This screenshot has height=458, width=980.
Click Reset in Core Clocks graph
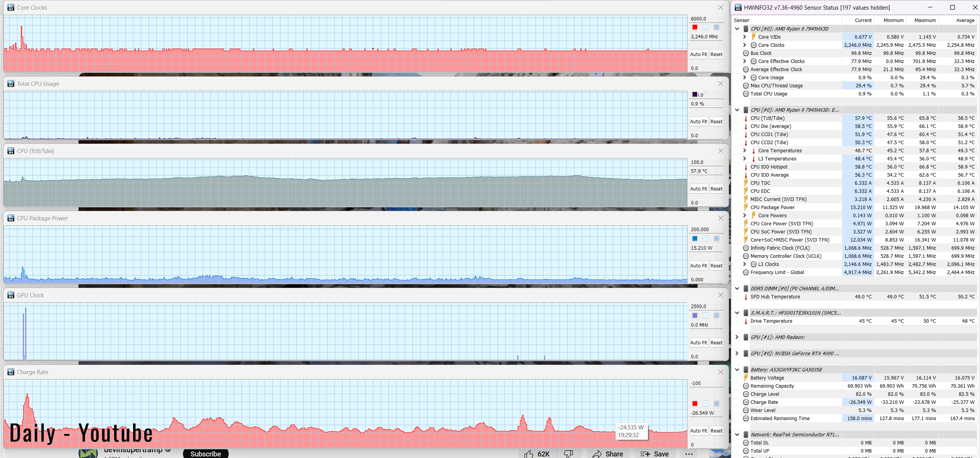click(x=717, y=54)
